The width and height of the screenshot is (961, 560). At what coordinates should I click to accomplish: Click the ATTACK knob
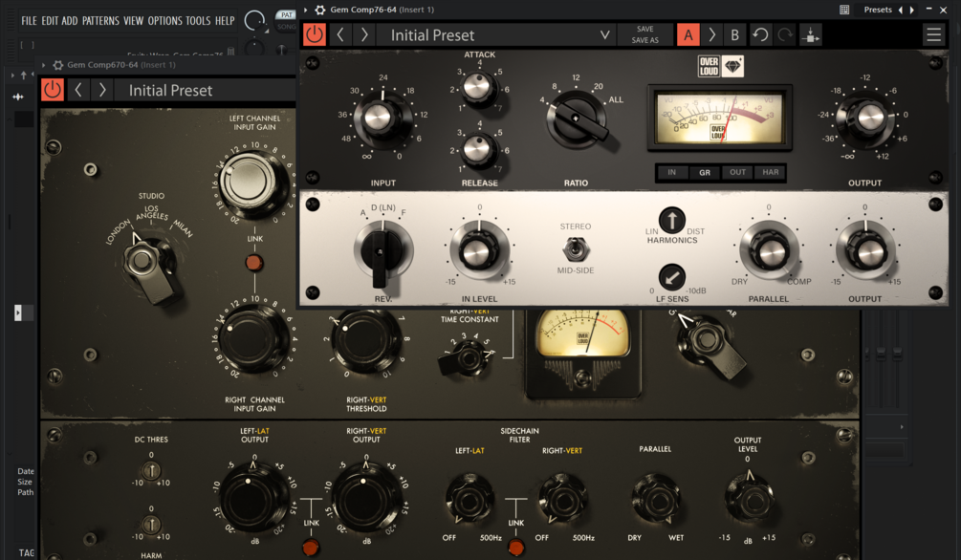[479, 88]
